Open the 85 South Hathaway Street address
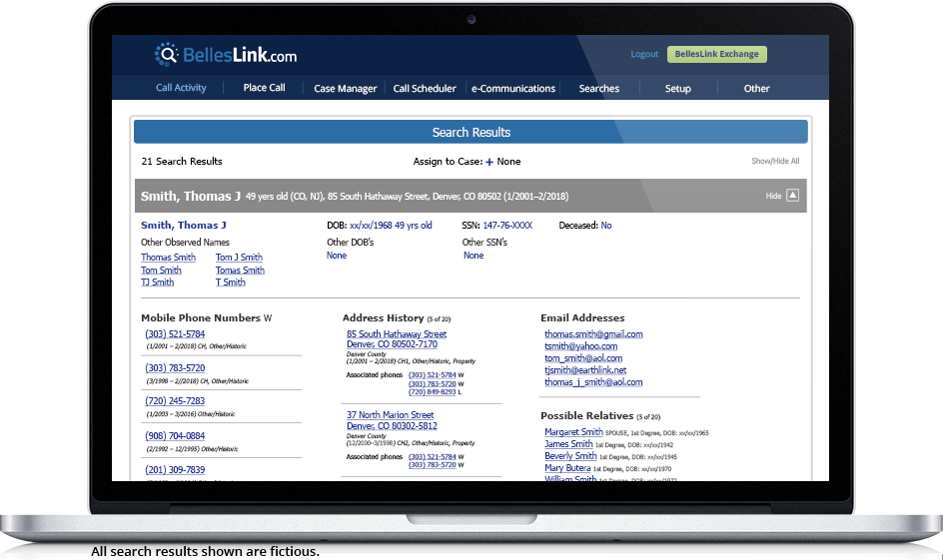This screenshot has width=943, height=560. coord(397,334)
